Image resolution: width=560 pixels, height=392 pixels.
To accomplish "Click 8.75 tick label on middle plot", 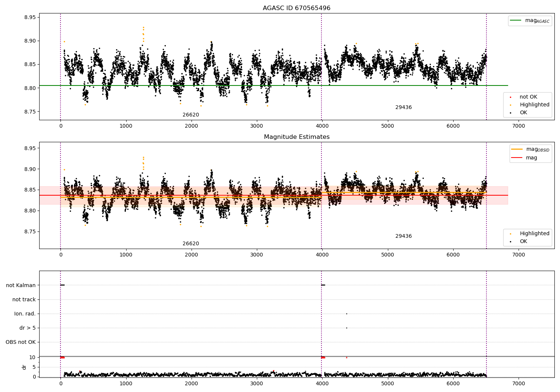I will pos(30,231).
